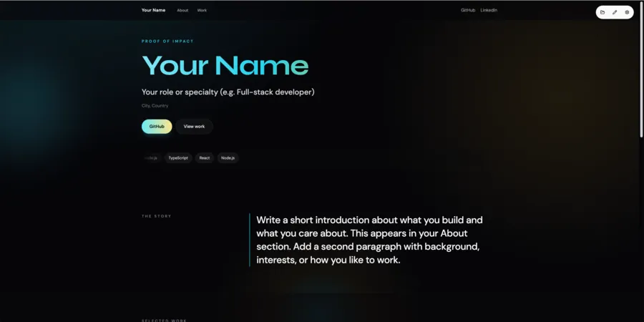The height and width of the screenshot is (322, 644).
Task: Click the large Your Name heading
Action: (x=225, y=66)
